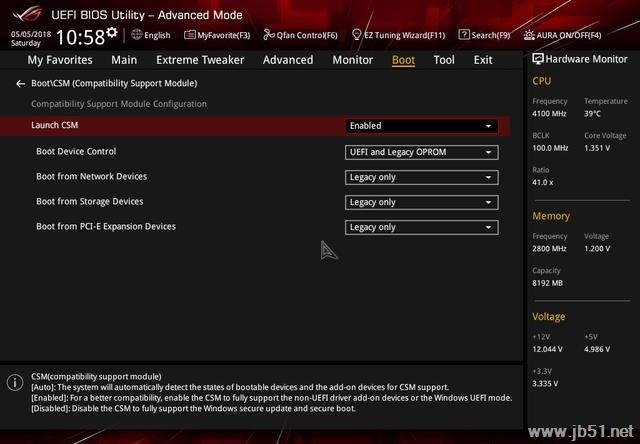Viewport: 640px width, 444px height.
Task: Open Boot from Network Devices dropdown
Action: coord(421,178)
